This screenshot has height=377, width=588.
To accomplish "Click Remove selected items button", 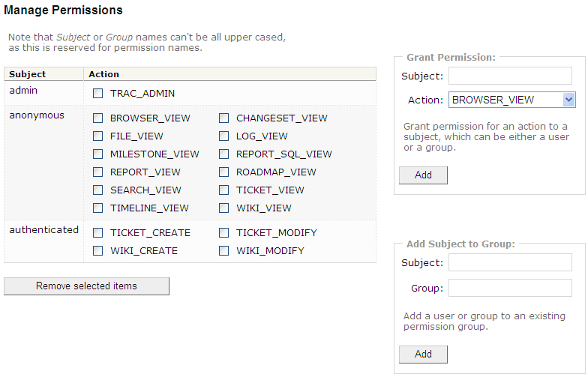I will click(86, 286).
